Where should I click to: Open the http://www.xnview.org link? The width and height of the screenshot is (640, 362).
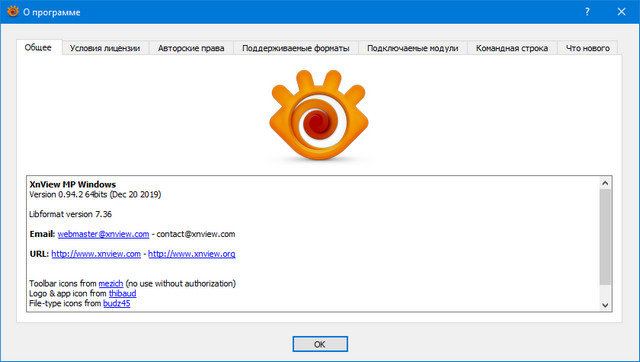191,254
